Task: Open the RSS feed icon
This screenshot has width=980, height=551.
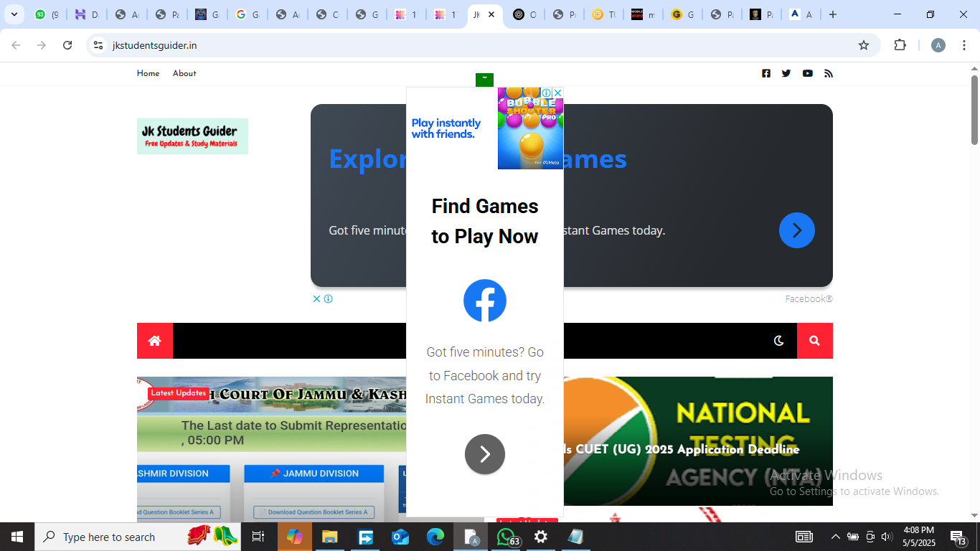Action: pos(829,73)
